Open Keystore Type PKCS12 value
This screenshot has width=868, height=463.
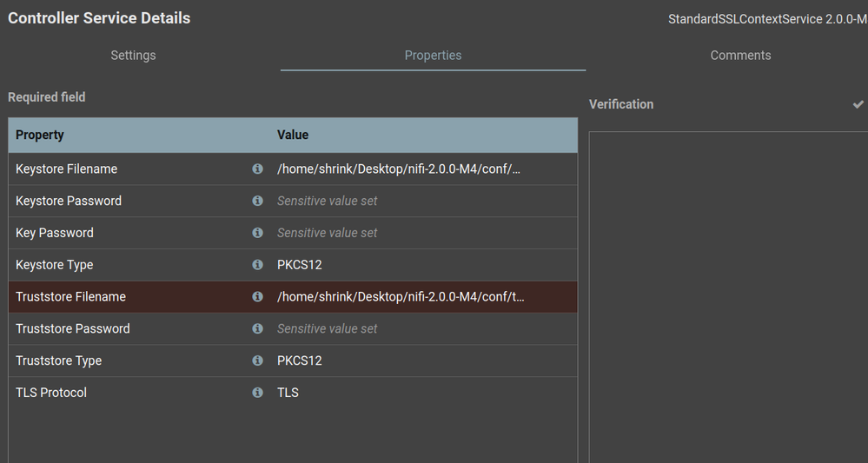coord(300,265)
